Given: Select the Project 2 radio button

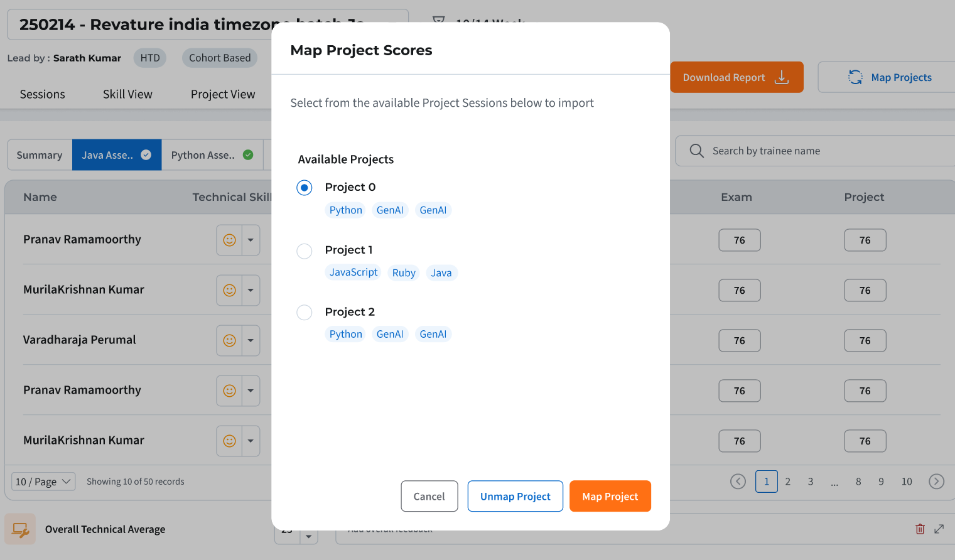Looking at the screenshot, I should pos(305,313).
